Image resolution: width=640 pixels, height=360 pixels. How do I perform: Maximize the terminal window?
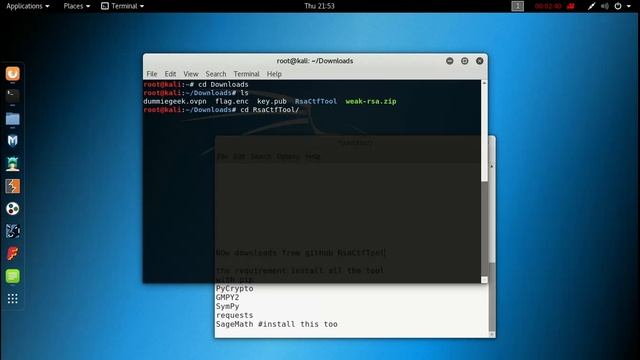[x=464, y=61]
